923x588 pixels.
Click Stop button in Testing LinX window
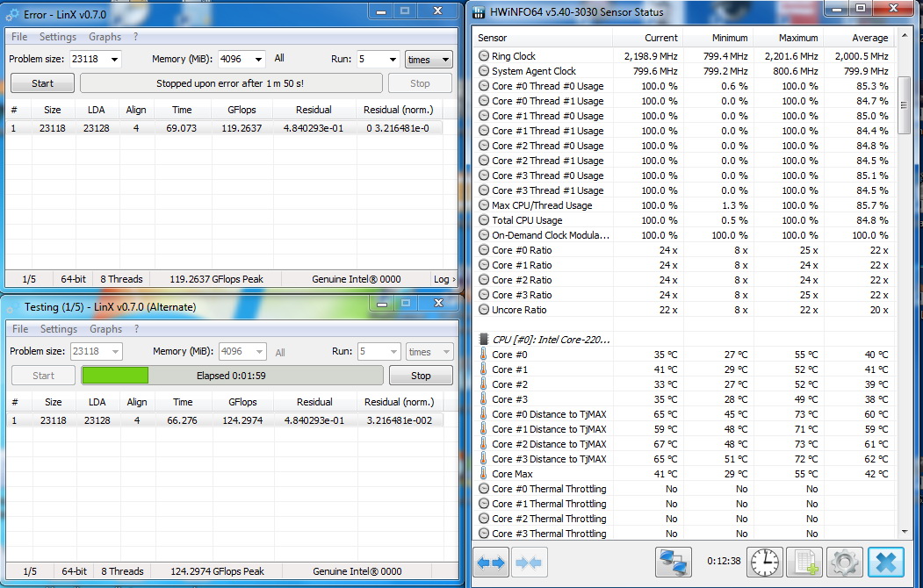pos(421,375)
